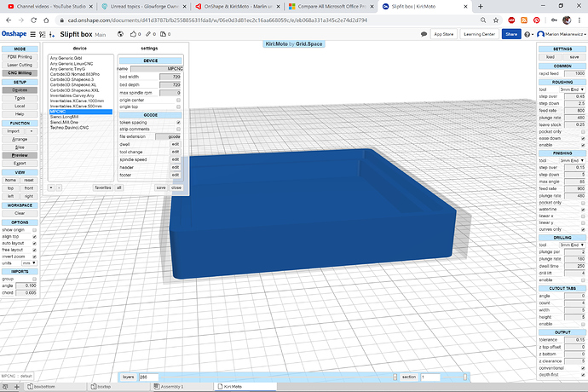Screen dimensions: 588x392
Task: Switch to the Unread topics Glowforge tab
Action: 144,6
